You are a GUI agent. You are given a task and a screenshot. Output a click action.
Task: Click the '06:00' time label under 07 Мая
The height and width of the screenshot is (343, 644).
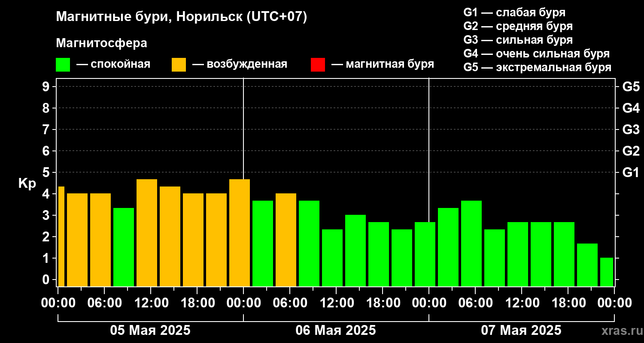(x=475, y=303)
